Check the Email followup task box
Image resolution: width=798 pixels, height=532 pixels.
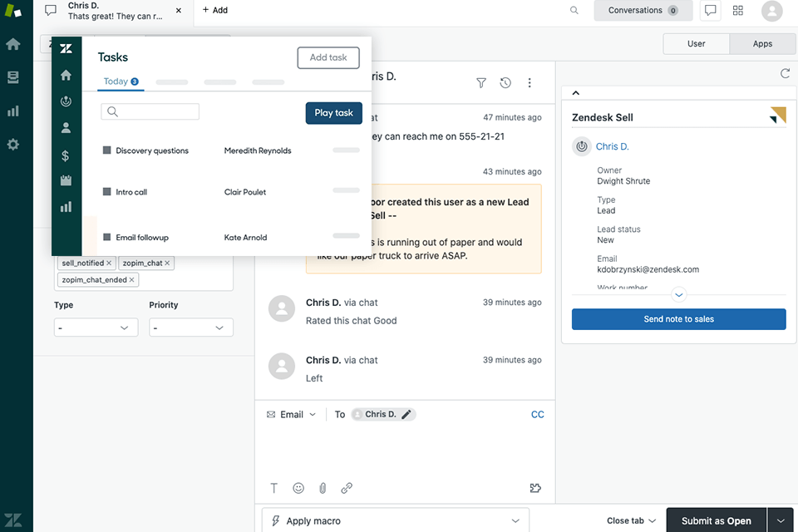point(107,237)
